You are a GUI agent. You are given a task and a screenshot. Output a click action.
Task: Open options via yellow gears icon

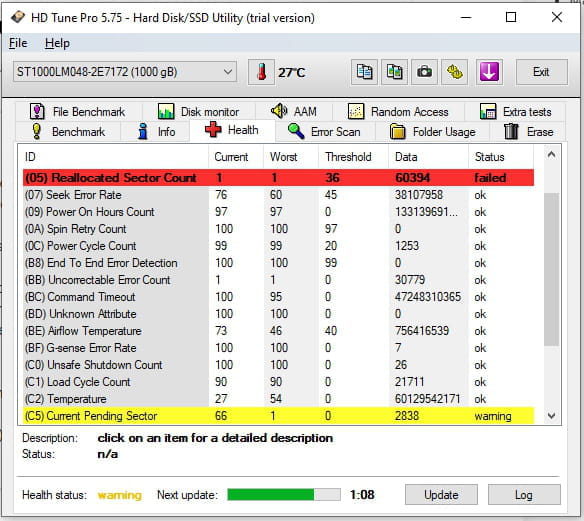coord(454,72)
